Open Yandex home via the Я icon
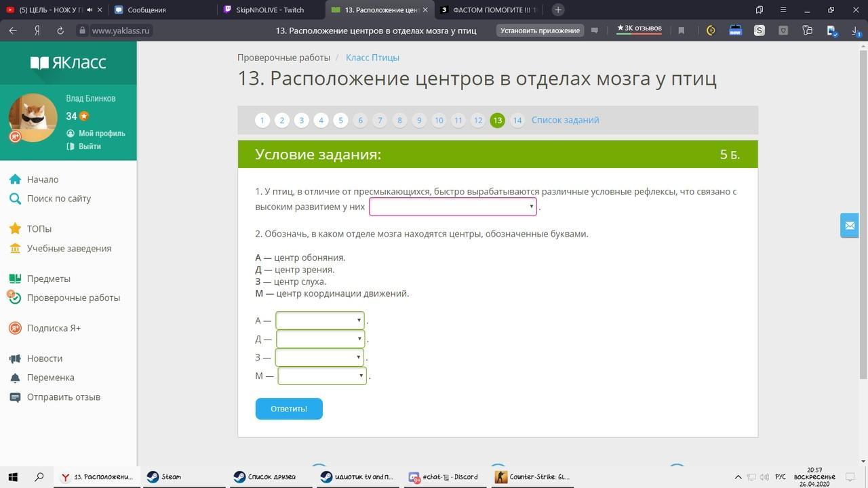The image size is (868, 488). pyautogui.click(x=37, y=30)
